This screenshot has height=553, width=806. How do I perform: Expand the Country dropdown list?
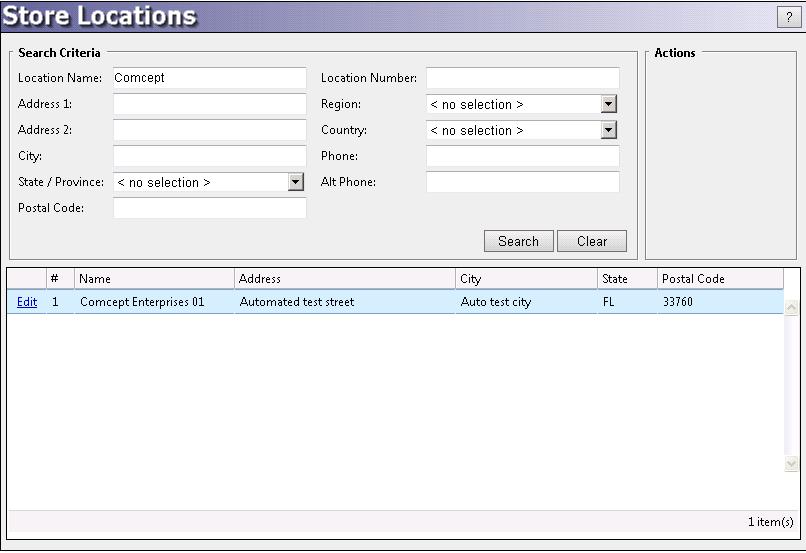point(608,130)
